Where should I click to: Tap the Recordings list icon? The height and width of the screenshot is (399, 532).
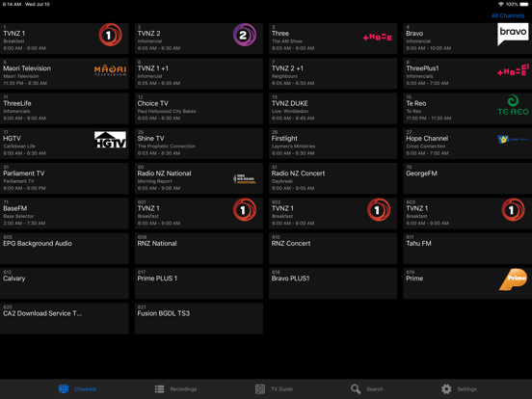pos(159,388)
